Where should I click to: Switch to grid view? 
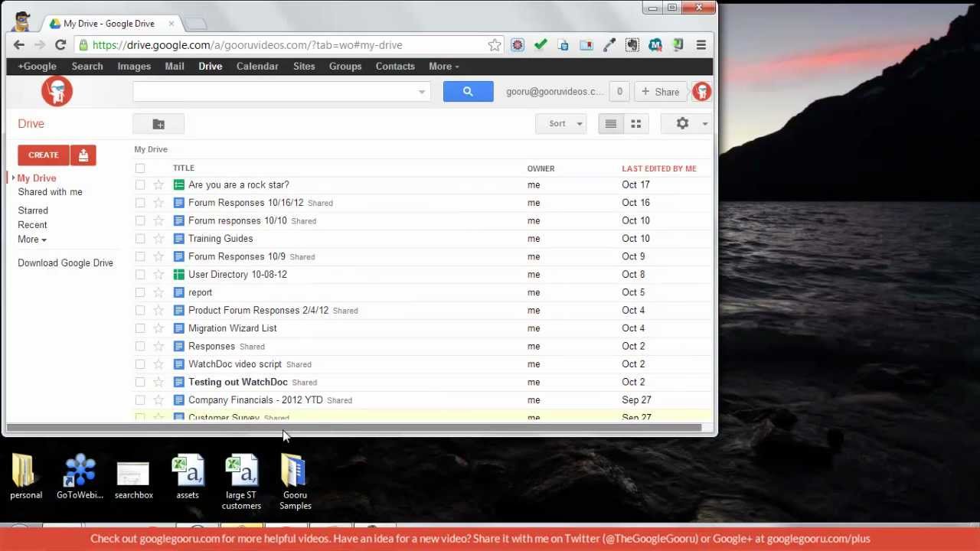[x=635, y=124]
